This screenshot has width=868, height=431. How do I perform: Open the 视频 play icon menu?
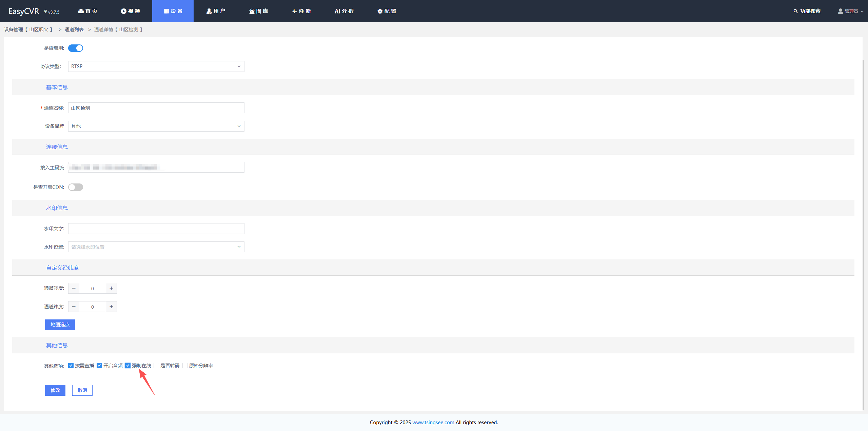[x=124, y=11]
